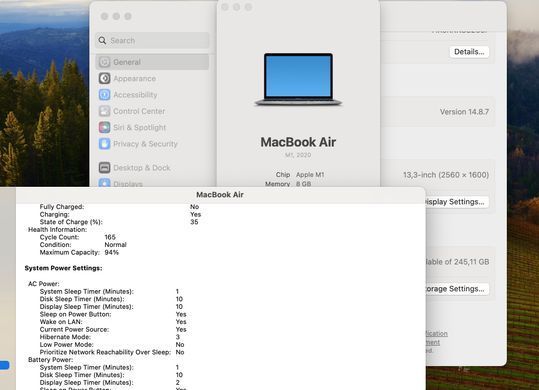Image resolution: width=539 pixels, height=390 pixels.
Task: Click the Desktop & Dock icon
Action: click(x=104, y=168)
